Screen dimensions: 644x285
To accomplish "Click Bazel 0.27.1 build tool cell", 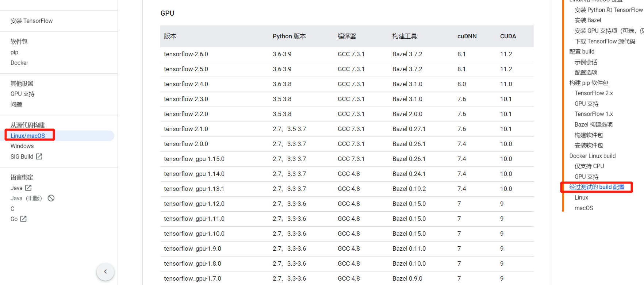I will [409, 129].
